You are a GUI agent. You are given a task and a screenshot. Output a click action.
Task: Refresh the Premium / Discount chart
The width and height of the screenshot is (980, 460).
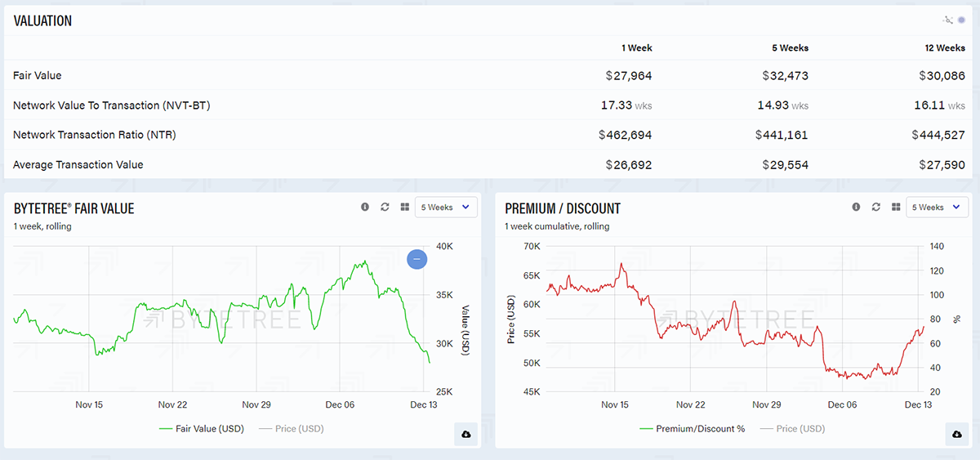(875, 208)
